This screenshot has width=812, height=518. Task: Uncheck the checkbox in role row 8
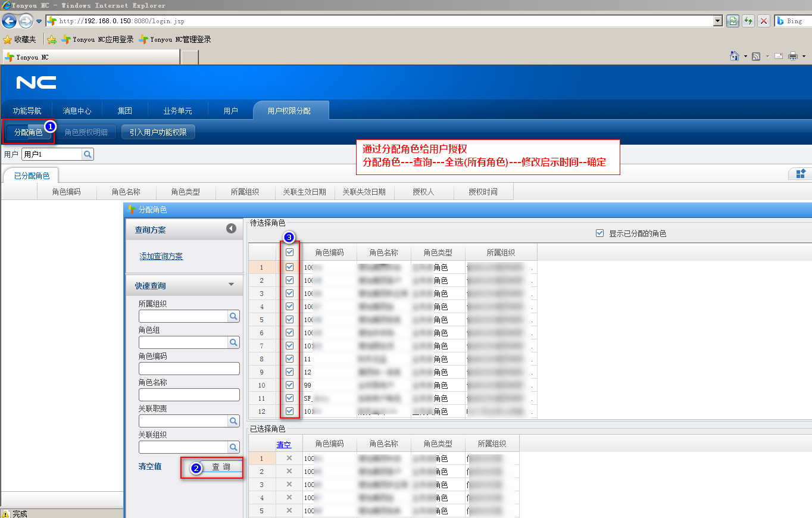pyautogui.click(x=289, y=359)
